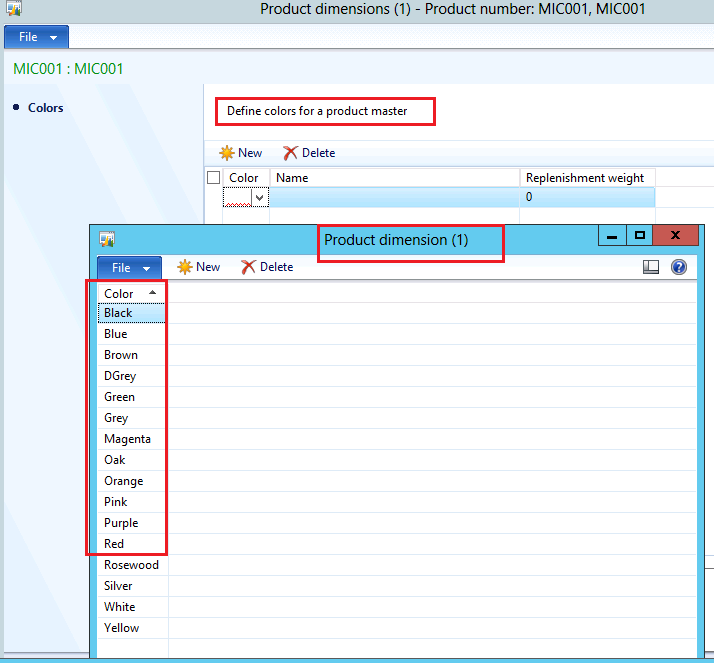This screenshot has width=714, height=663.
Task: Click New button in Product dimensions toolbar
Action: coord(240,153)
